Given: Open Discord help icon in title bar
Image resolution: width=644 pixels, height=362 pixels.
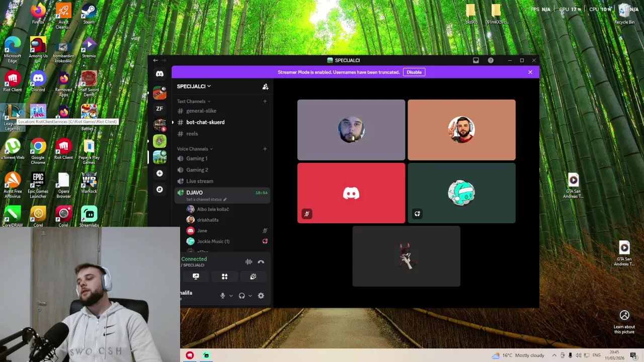Looking at the screenshot, I should pos(491,60).
